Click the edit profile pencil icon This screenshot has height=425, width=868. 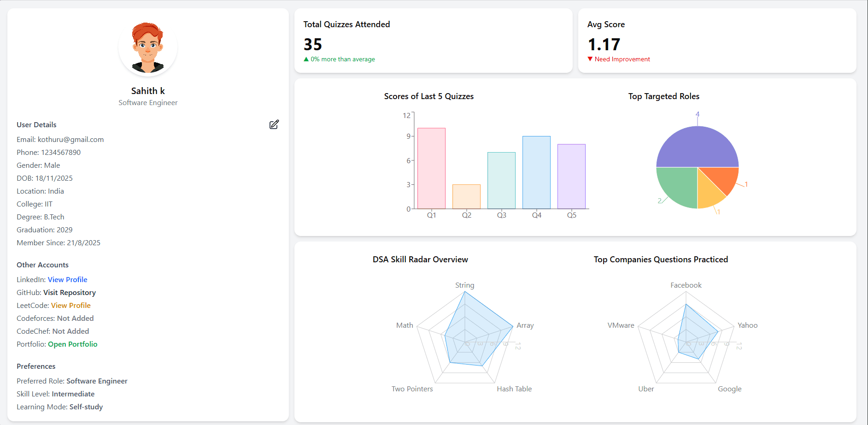274,124
